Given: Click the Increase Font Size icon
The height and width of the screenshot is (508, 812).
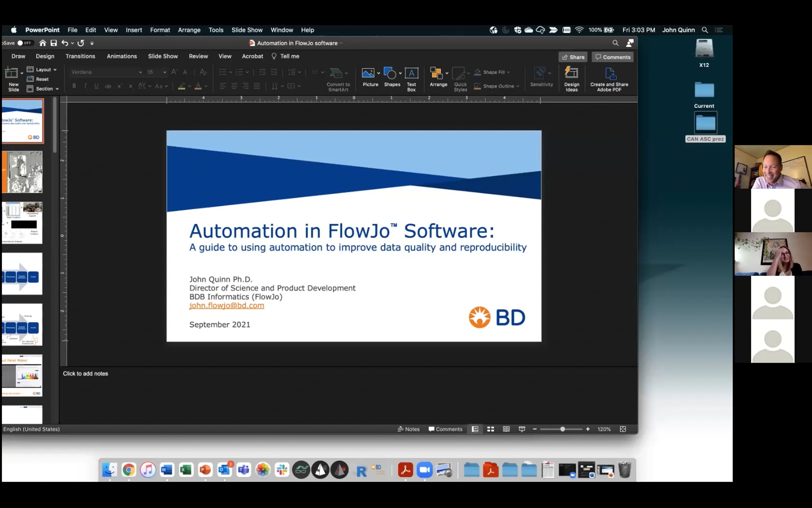Looking at the screenshot, I should pos(174,72).
